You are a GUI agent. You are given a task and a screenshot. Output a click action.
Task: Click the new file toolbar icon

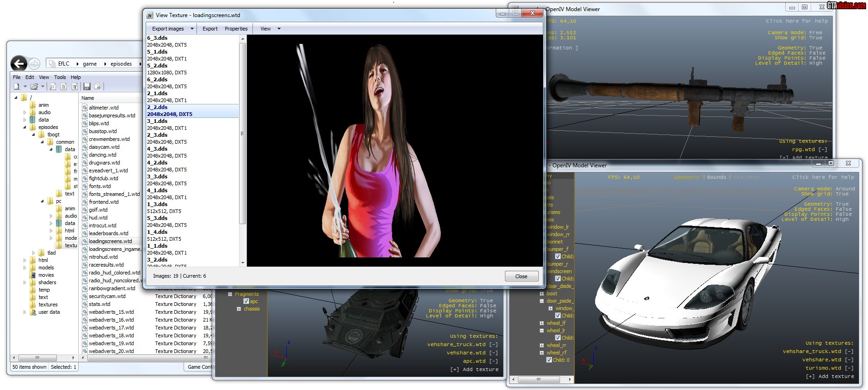pyautogui.click(x=17, y=86)
